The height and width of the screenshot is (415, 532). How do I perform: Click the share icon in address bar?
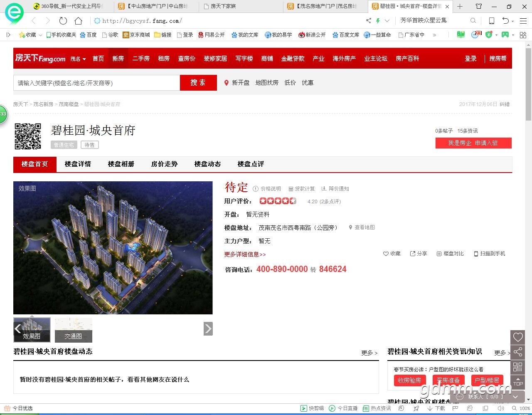pos(368,20)
